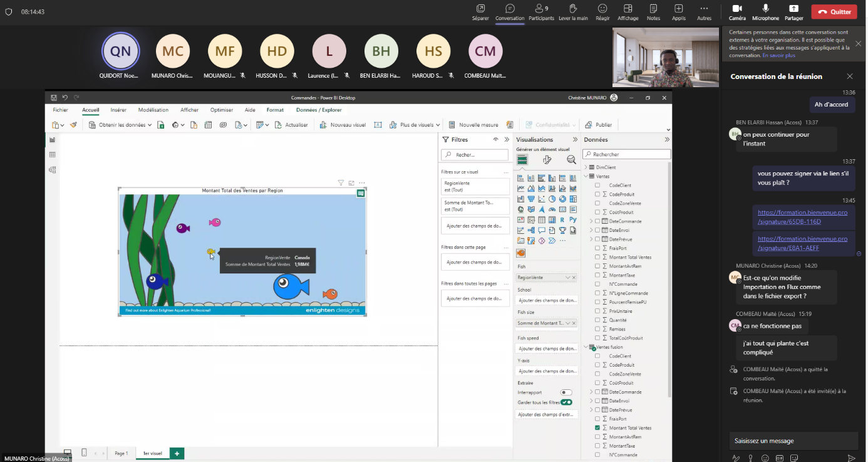Check the Quantité field checkbox
The image size is (868, 462).
point(597,320)
